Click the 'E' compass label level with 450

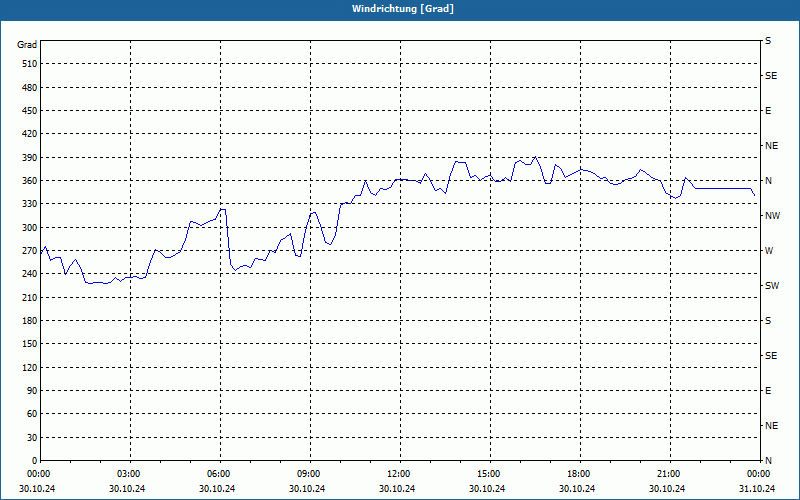point(768,111)
